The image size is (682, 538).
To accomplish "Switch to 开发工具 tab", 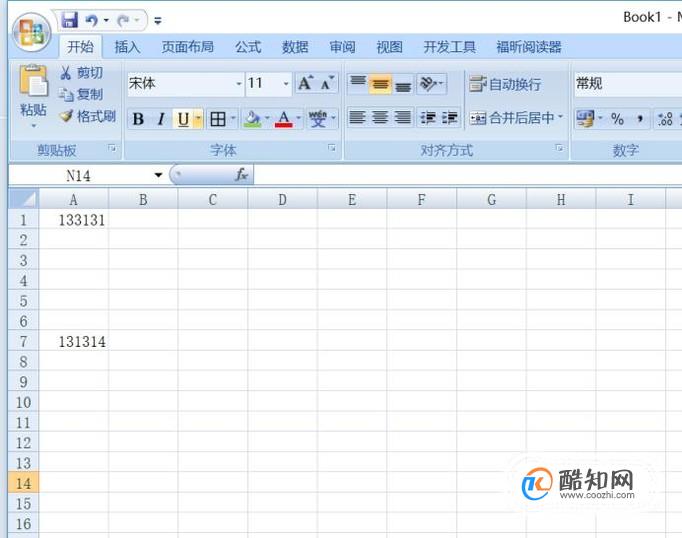I will (449, 47).
